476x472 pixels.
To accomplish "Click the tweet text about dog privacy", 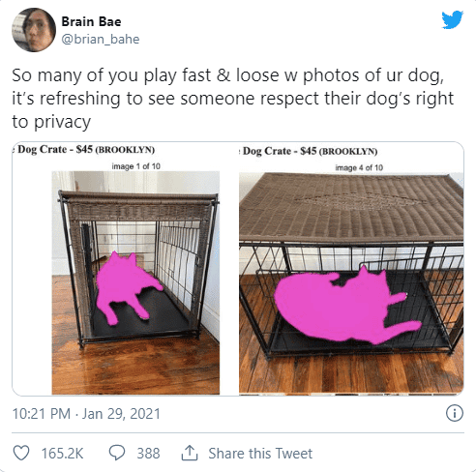I will pos(232,99).
